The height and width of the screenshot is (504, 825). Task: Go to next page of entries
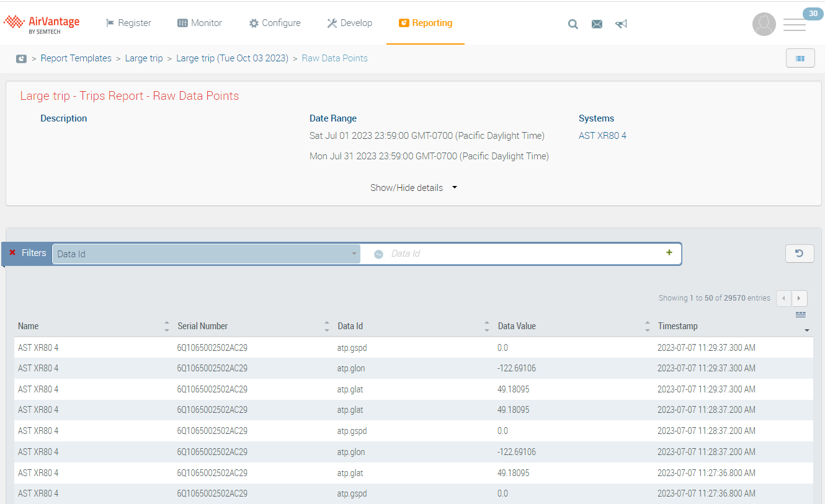(800, 298)
